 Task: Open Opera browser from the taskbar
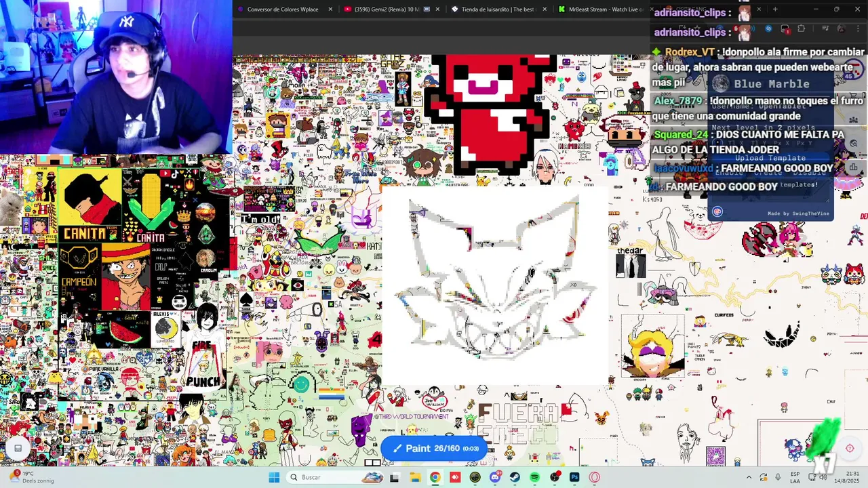pos(594,477)
